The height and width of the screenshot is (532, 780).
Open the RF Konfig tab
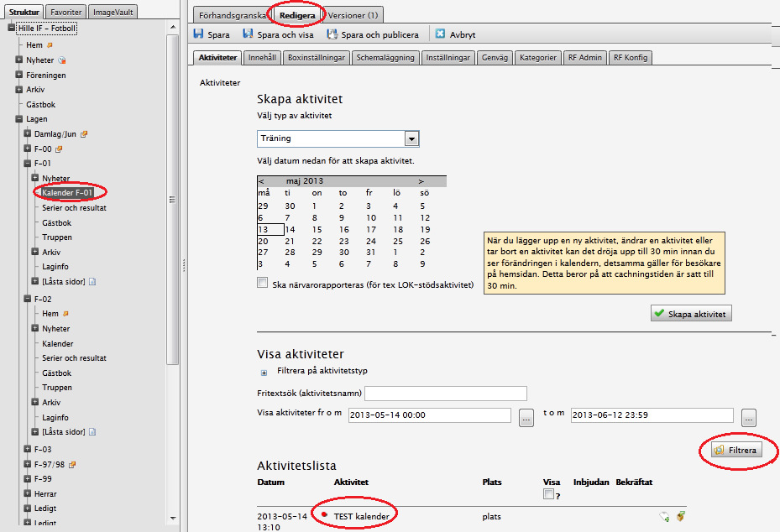pos(631,58)
